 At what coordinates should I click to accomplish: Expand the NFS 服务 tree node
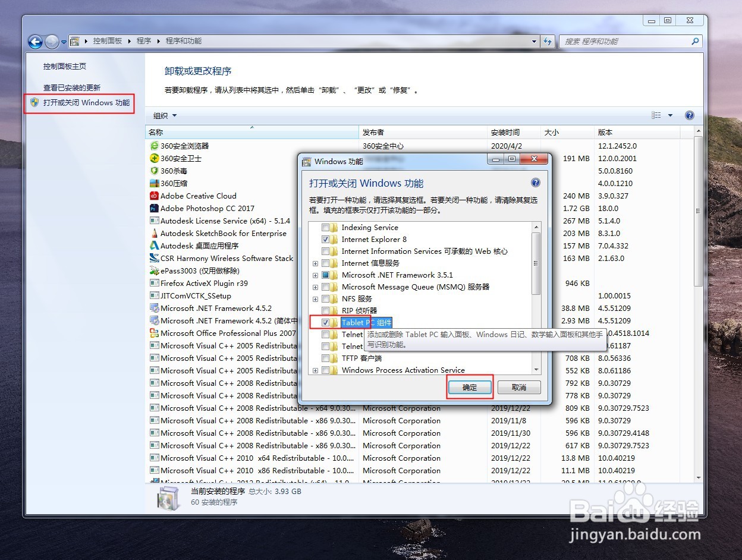[x=315, y=298]
